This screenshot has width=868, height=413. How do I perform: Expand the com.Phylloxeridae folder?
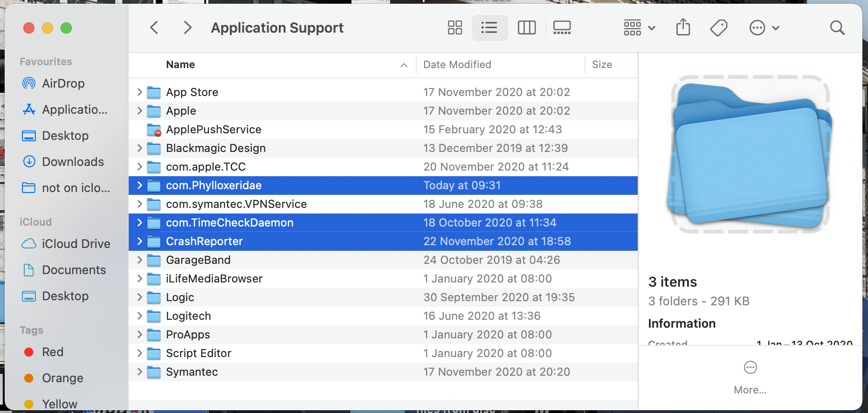[139, 186]
